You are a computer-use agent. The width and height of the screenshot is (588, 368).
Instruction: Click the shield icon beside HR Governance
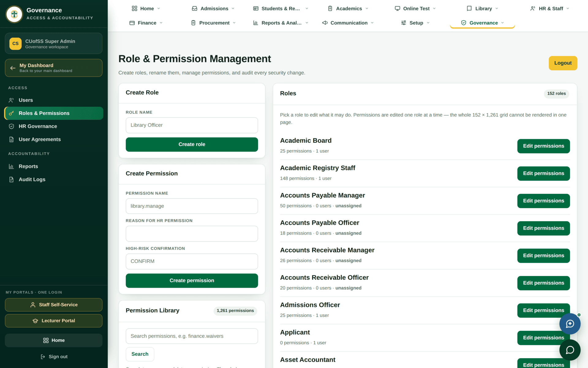[x=11, y=126]
